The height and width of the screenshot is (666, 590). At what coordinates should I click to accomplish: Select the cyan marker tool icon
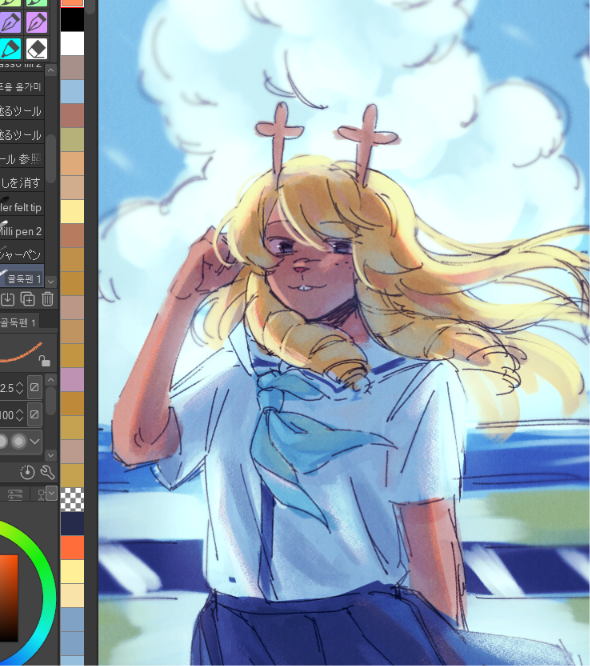coord(11,49)
